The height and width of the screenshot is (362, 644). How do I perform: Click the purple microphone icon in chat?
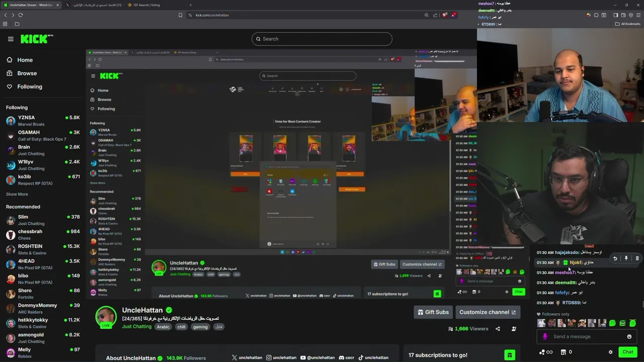click(545, 337)
